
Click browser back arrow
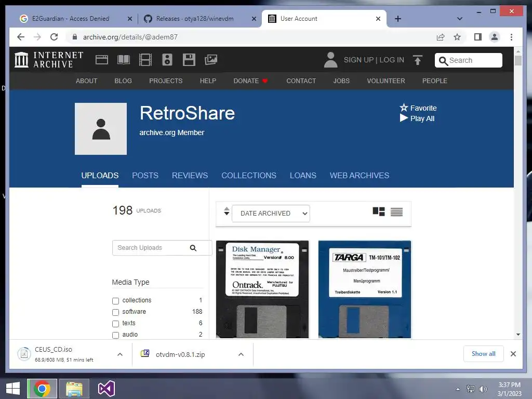(21, 37)
